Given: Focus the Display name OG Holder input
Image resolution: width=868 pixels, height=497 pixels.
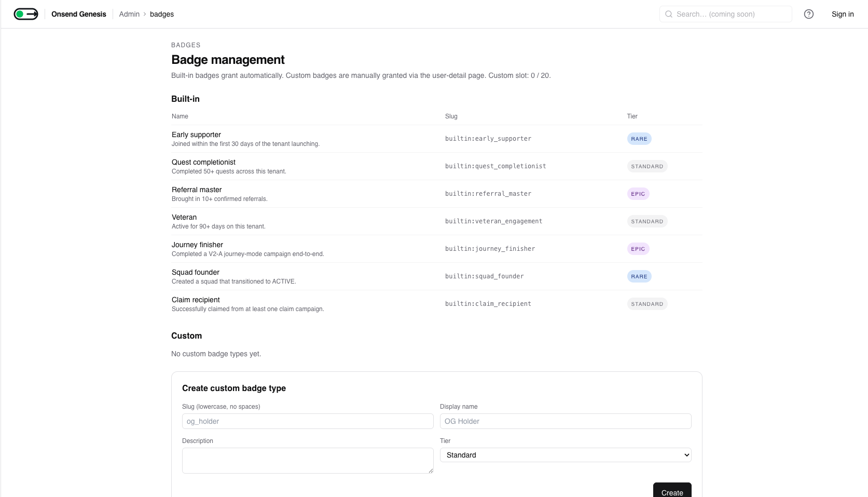Looking at the screenshot, I should [x=566, y=421].
